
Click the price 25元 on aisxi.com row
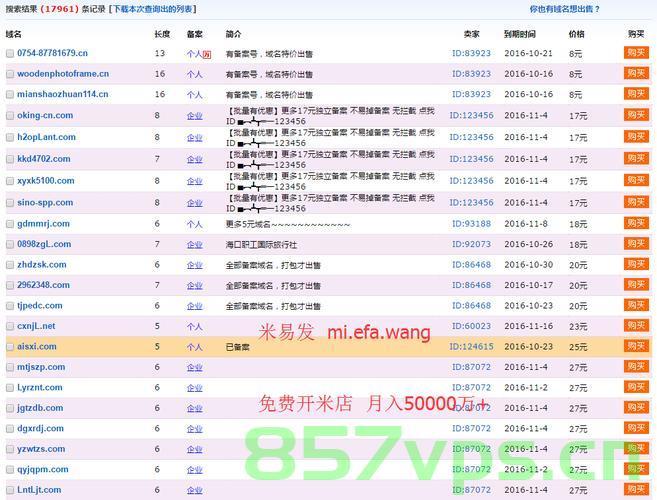(x=578, y=347)
